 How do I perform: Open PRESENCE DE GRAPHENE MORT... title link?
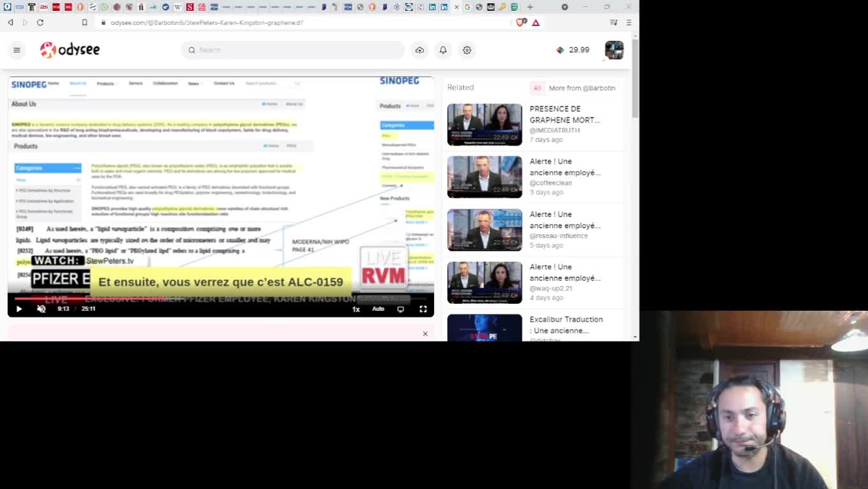coord(565,114)
